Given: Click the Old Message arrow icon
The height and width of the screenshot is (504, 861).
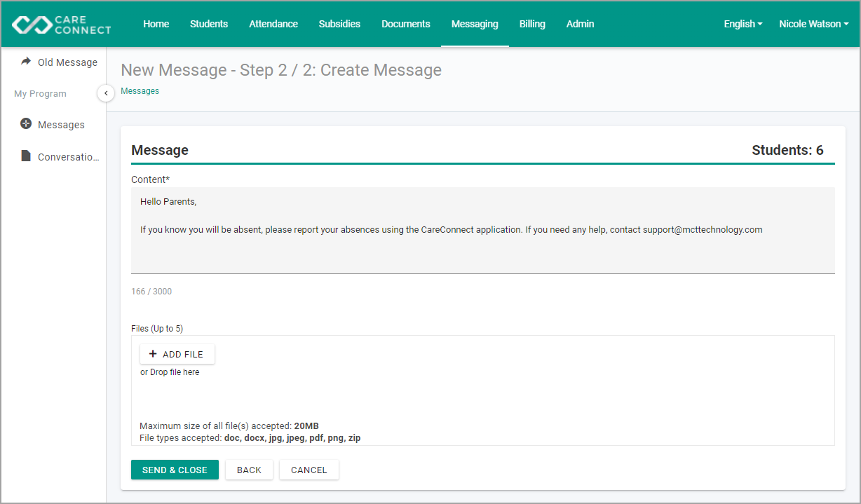Looking at the screenshot, I should (x=26, y=62).
